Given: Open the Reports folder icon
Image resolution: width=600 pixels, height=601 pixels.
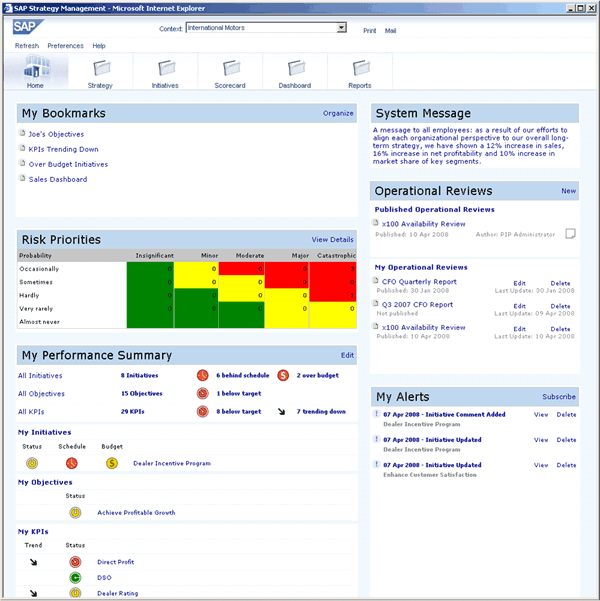Looking at the screenshot, I should click(360, 68).
